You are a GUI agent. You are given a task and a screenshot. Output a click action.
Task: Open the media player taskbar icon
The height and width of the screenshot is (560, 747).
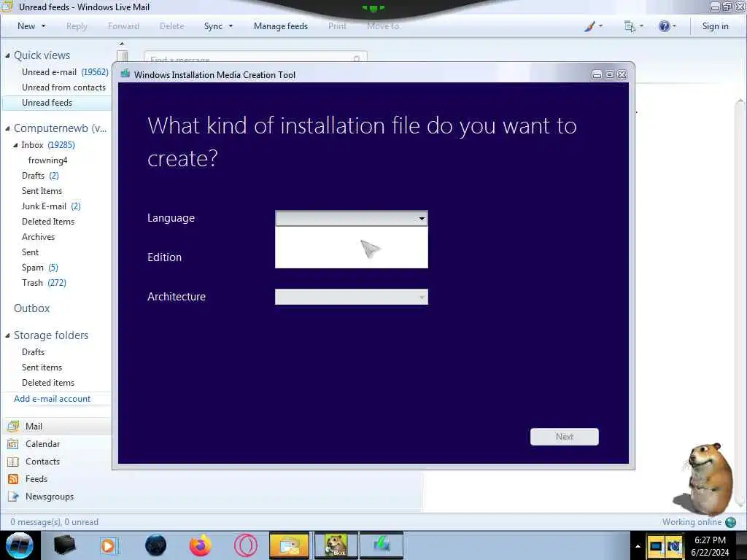tap(109, 545)
